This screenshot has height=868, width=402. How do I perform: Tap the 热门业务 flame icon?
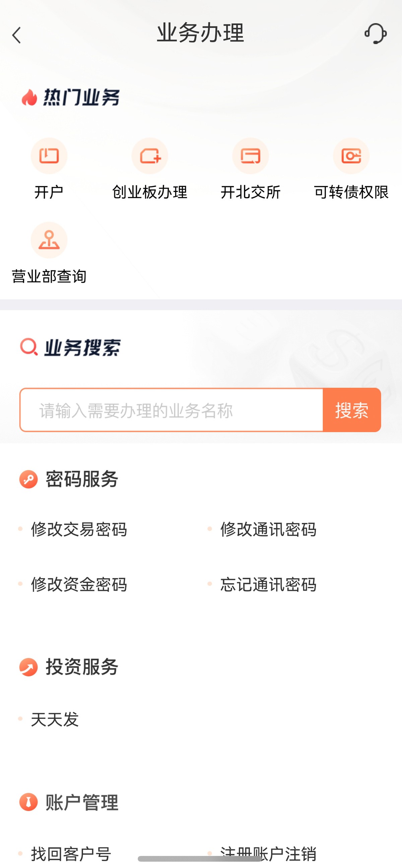pyautogui.click(x=29, y=98)
